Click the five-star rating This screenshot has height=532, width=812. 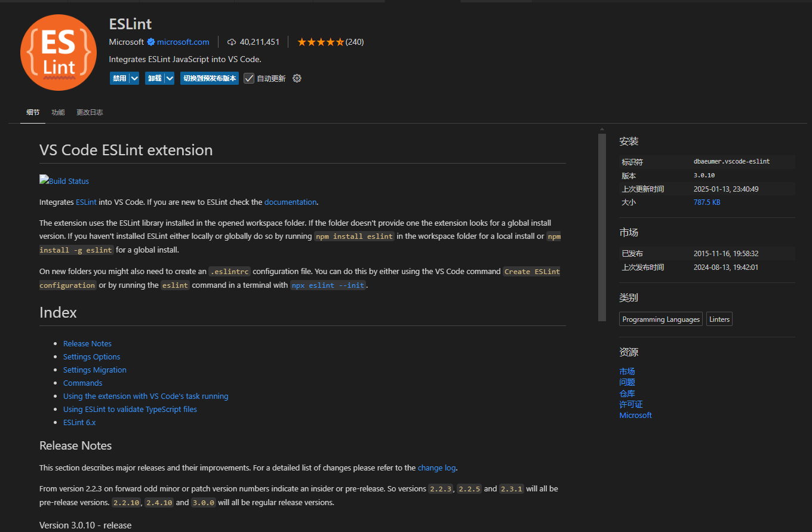tap(321, 42)
